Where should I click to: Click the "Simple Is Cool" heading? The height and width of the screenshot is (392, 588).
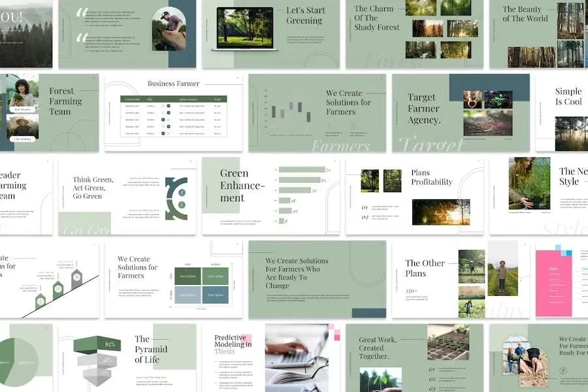click(x=568, y=97)
